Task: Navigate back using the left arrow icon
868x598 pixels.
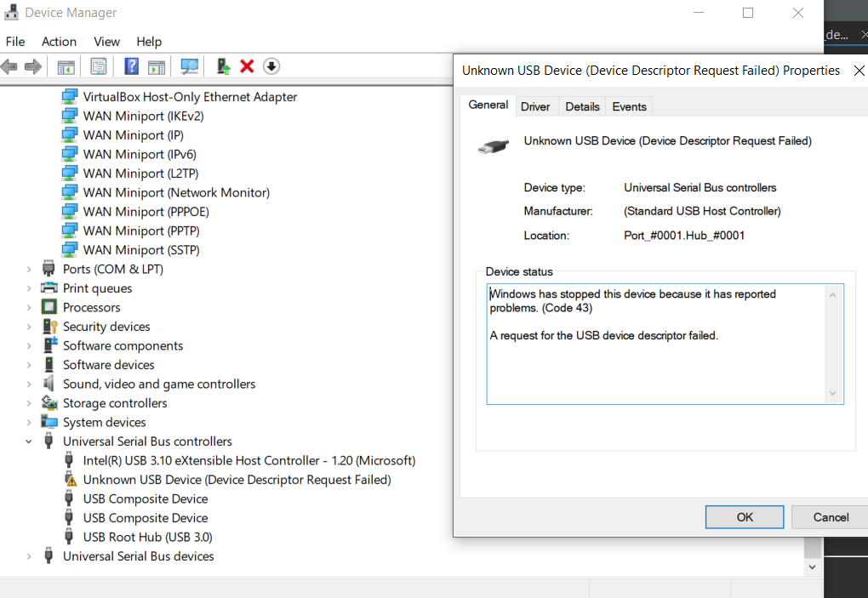Action: [x=9, y=66]
